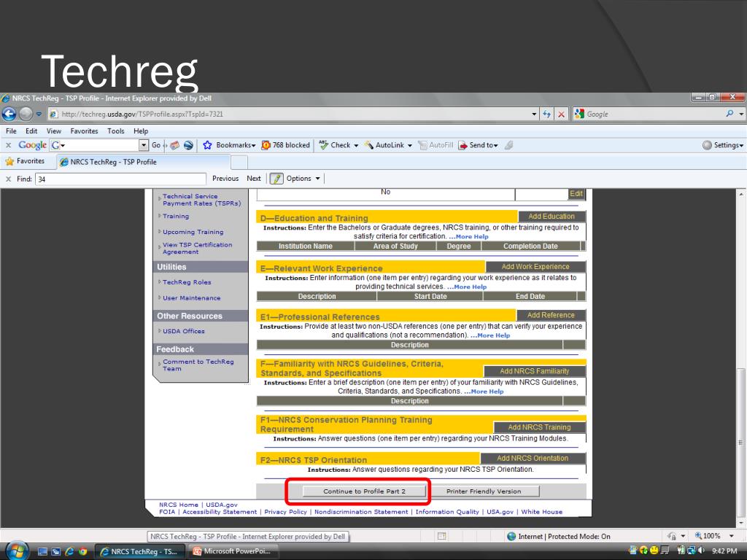Click the browser Forward arrow button
Viewport: 747px width, 560px height.
[26, 114]
